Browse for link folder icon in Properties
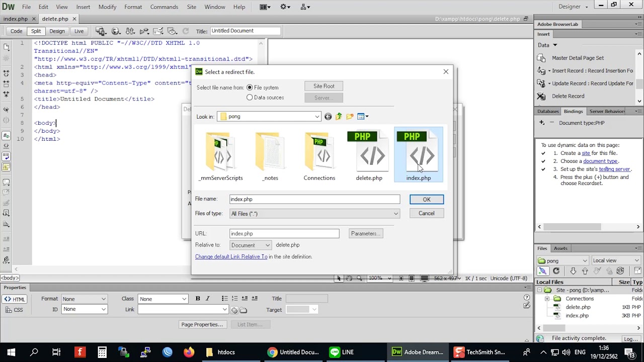The image size is (644, 362). click(244, 310)
